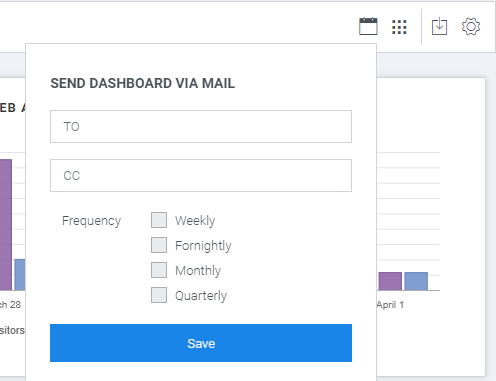Viewport: 496px width, 381px height.
Task: Click the March 28 axis label
Action: click(10, 305)
